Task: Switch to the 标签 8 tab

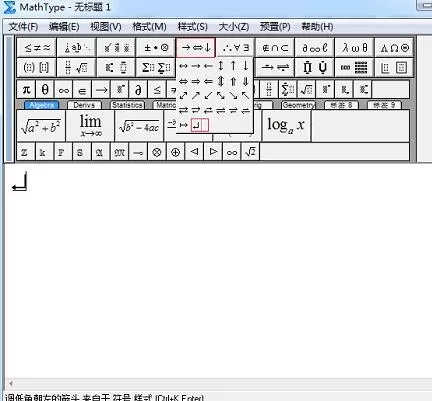Action: [x=341, y=105]
